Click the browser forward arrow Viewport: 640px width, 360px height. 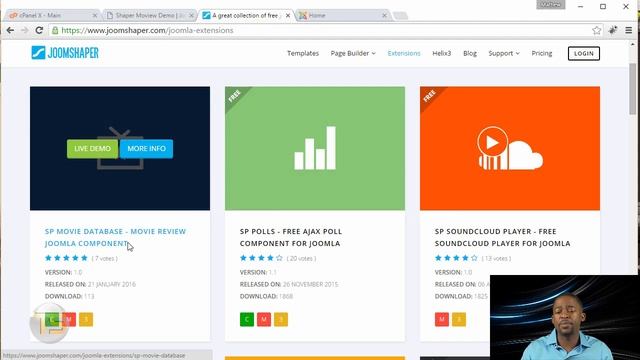24,30
